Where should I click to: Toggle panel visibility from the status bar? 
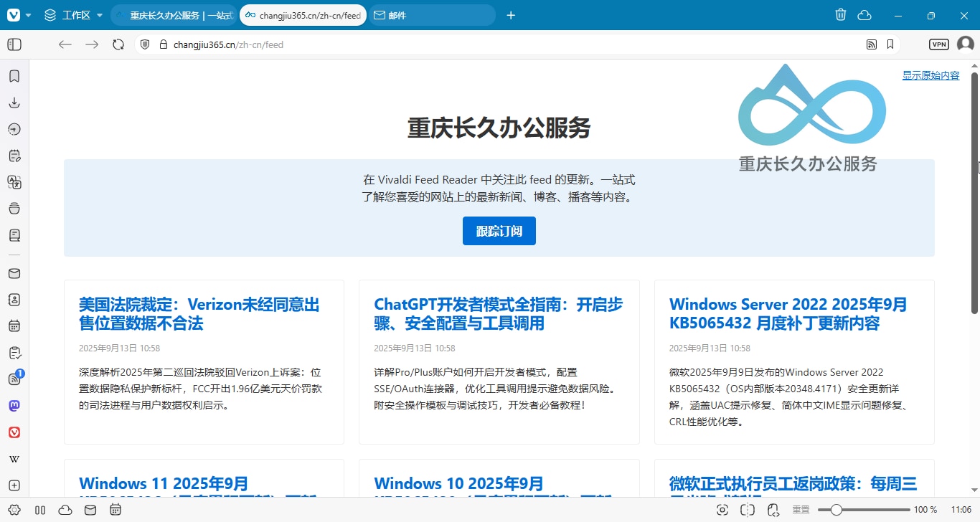[x=40, y=510]
